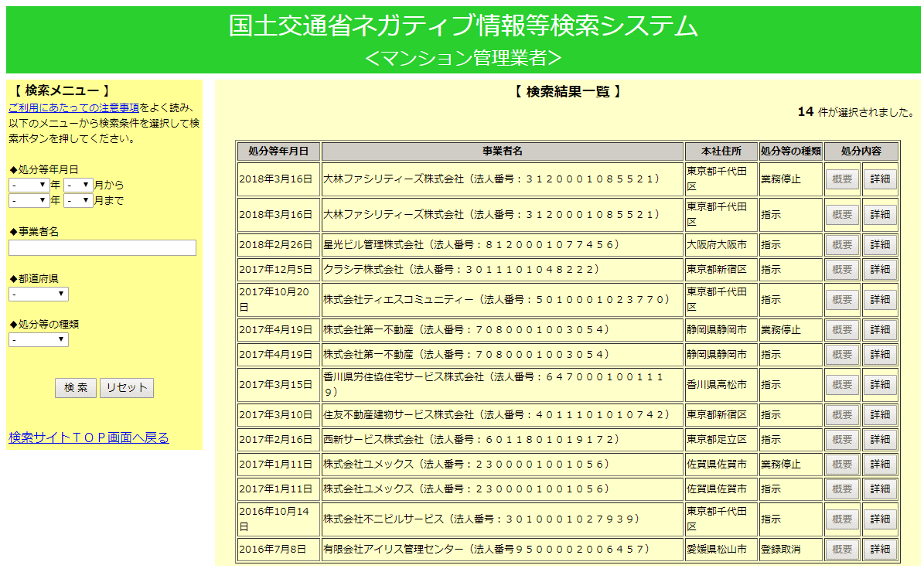Viewport: 924px width, 572px height.
Task: Click 星光ビル管理株式会社 company name cell
Action: pos(503,245)
